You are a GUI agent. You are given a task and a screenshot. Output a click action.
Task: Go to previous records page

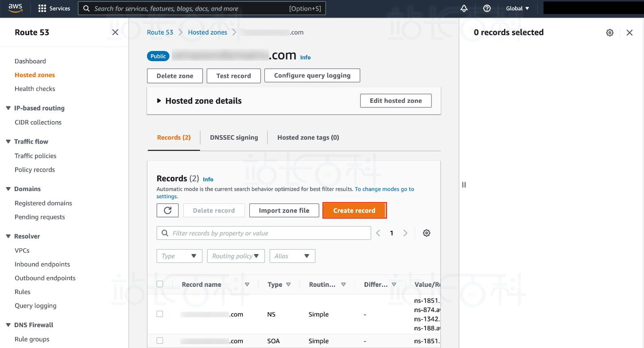click(x=378, y=233)
